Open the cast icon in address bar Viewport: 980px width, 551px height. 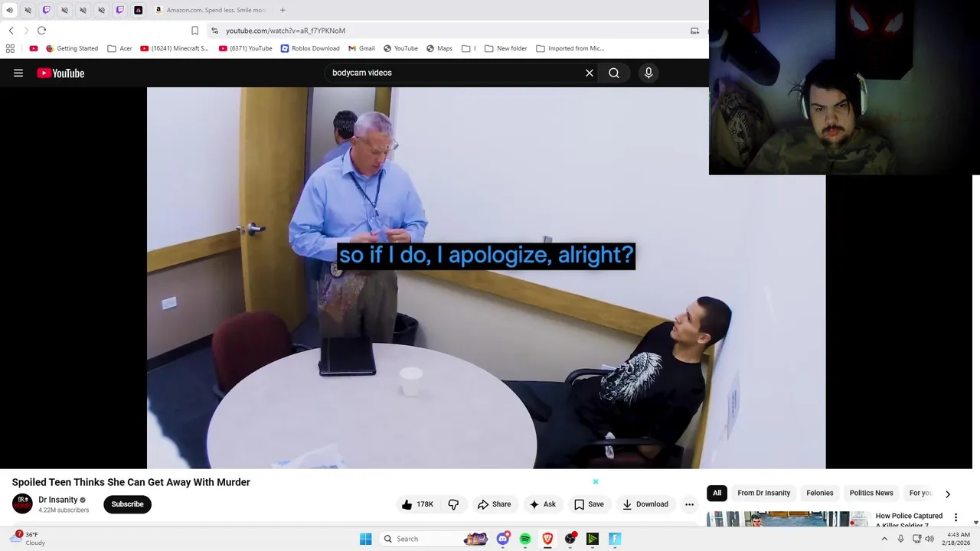point(694,31)
